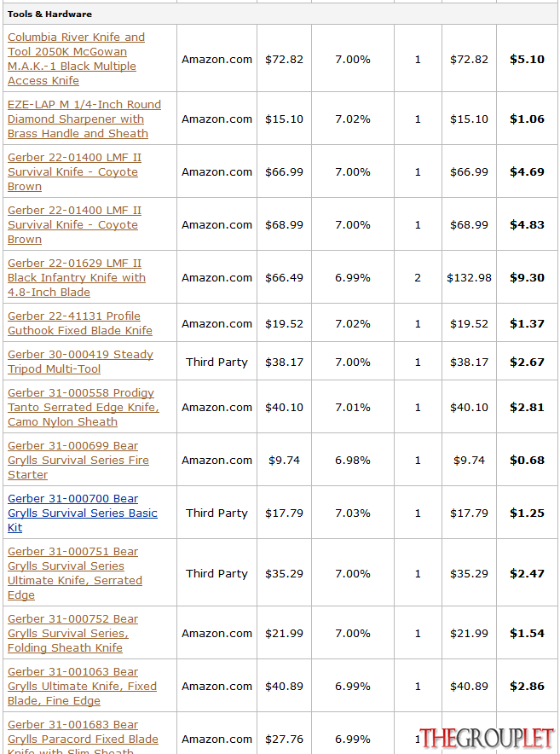Click the $9.30 earnings amount
The width and height of the screenshot is (560, 754).
pyautogui.click(x=527, y=277)
